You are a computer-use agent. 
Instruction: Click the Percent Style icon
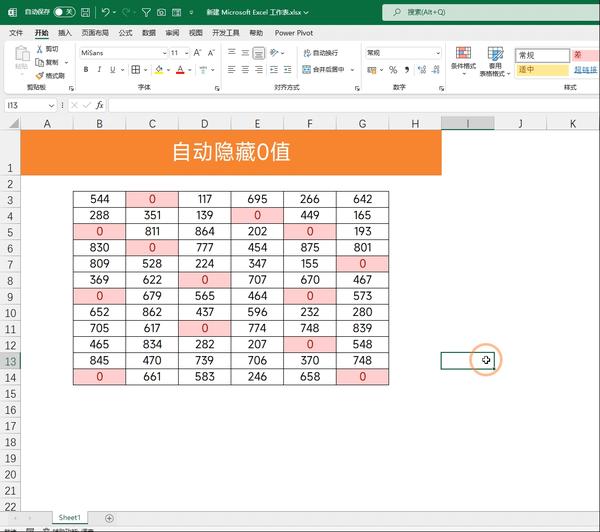click(x=393, y=70)
